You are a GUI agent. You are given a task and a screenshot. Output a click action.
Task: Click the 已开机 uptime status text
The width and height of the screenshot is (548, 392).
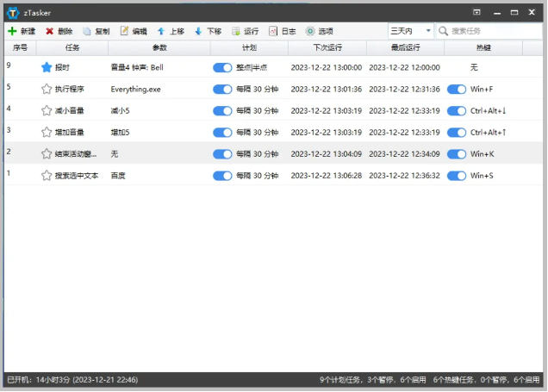pos(72,380)
